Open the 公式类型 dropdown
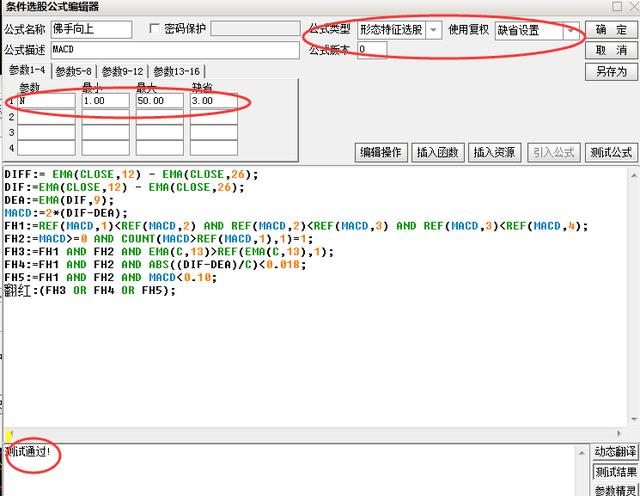 click(433, 30)
